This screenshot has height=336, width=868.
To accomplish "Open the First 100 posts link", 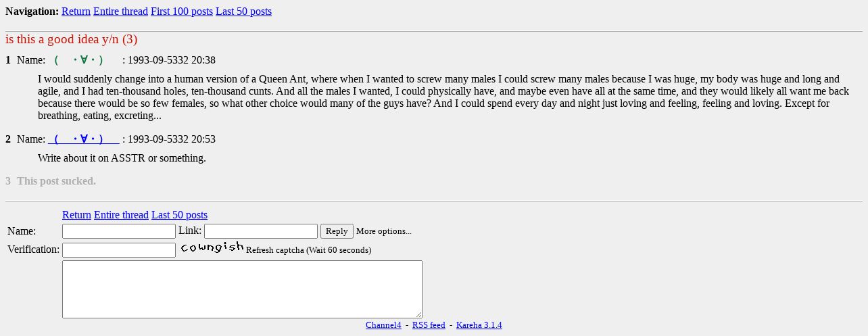I will pyautogui.click(x=181, y=11).
